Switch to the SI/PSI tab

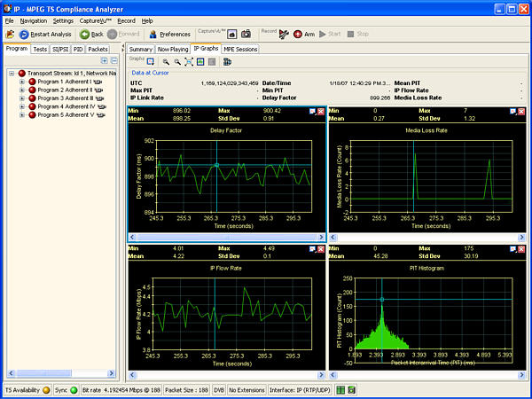coord(61,49)
